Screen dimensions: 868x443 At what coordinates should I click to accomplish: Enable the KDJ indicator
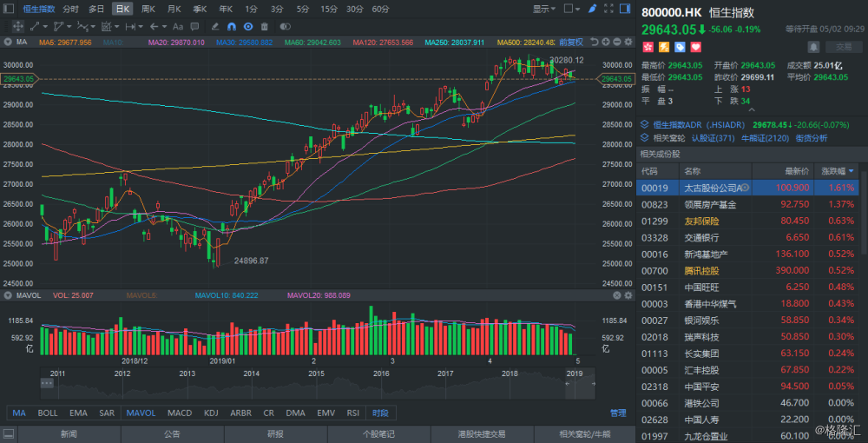[x=211, y=413]
